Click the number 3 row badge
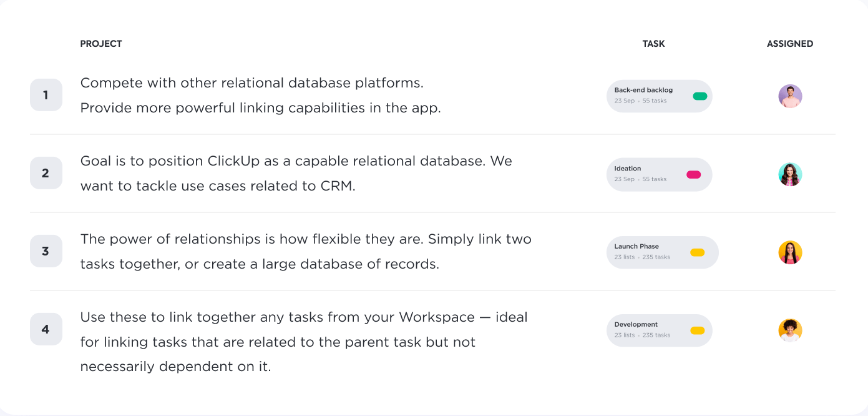868x416 pixels. tap(46, 251)
